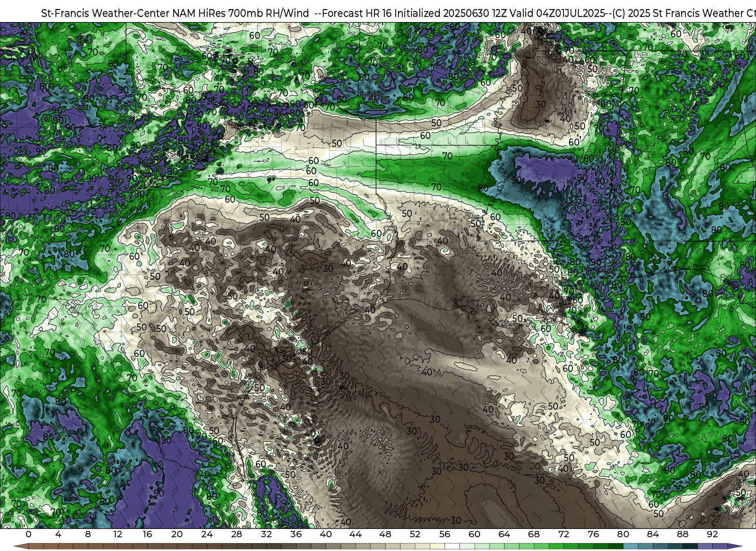Click the color bar tick label '36'
The image size is (756, 551).
point(296,534)
